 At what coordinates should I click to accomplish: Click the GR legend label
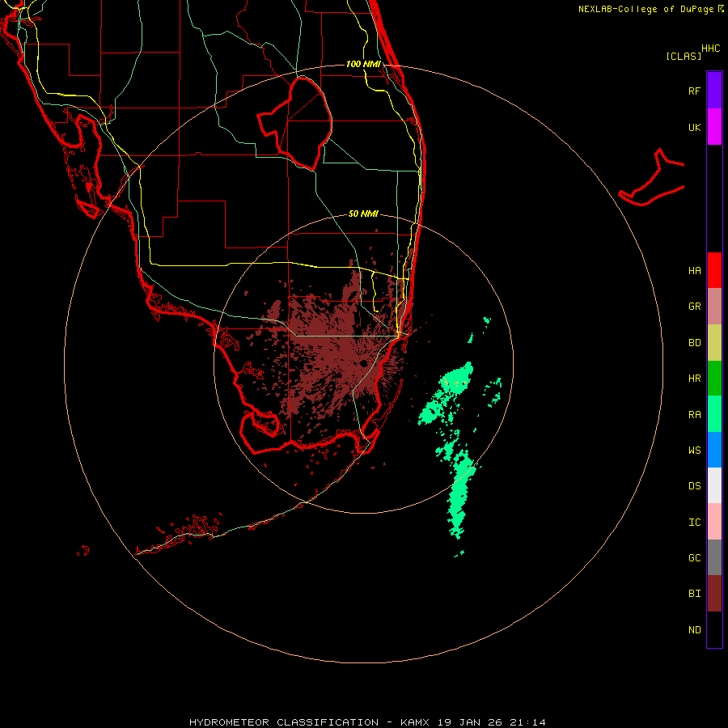(x=694, y=307)
